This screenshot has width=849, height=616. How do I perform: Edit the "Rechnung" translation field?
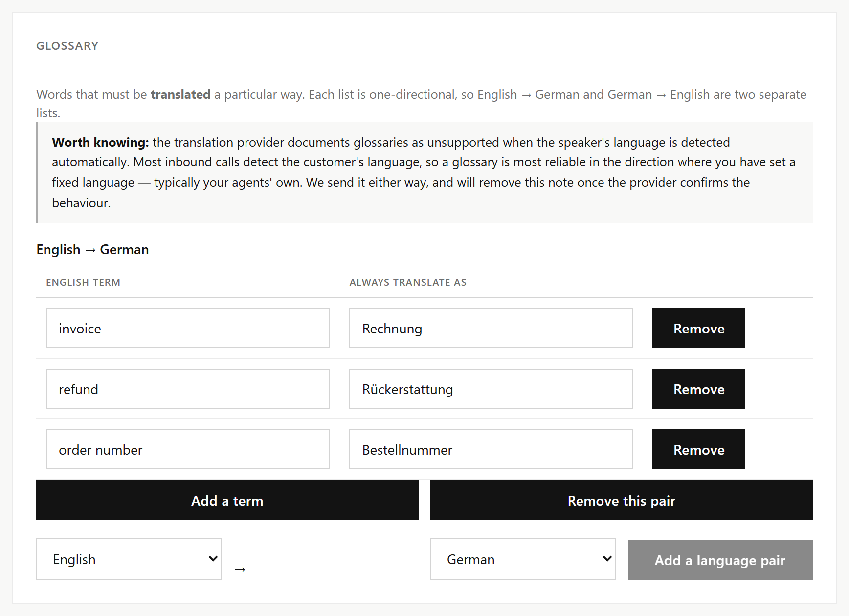[x=491, y=328]
